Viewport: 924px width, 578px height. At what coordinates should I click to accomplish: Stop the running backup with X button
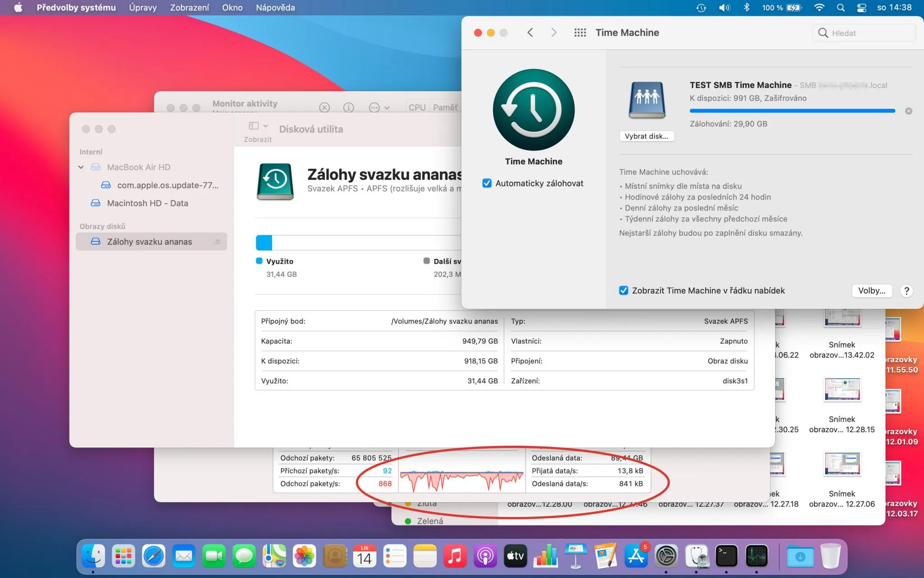coord(909,111)
